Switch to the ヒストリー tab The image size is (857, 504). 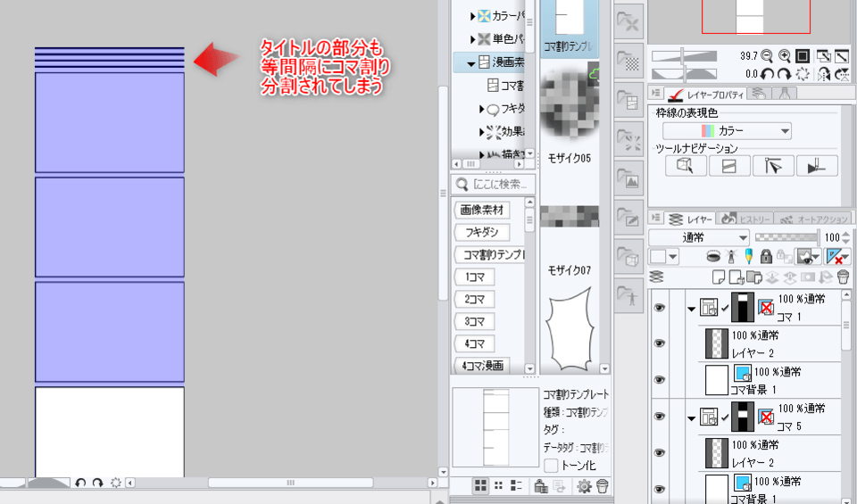[x=745, y=219]
